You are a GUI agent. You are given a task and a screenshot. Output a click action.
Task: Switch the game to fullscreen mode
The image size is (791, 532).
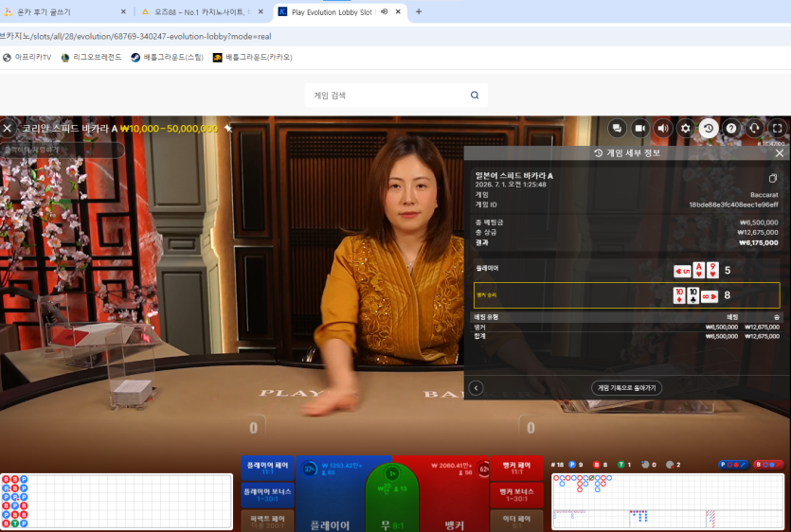[778, 129]
